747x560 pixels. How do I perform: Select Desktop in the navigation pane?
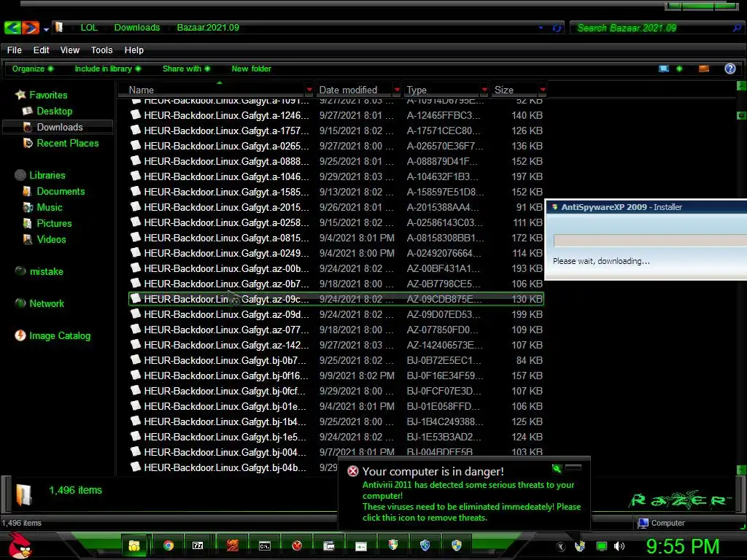coord(54,111)
